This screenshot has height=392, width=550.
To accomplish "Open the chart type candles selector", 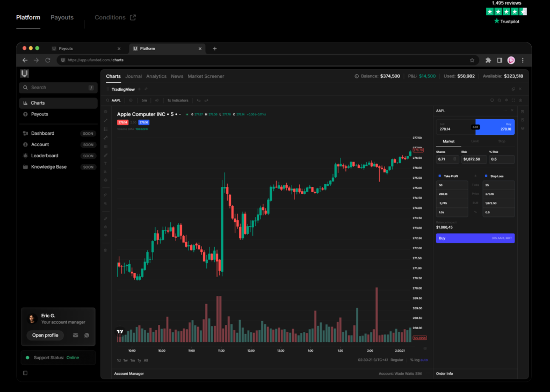I will coord(157,100).
